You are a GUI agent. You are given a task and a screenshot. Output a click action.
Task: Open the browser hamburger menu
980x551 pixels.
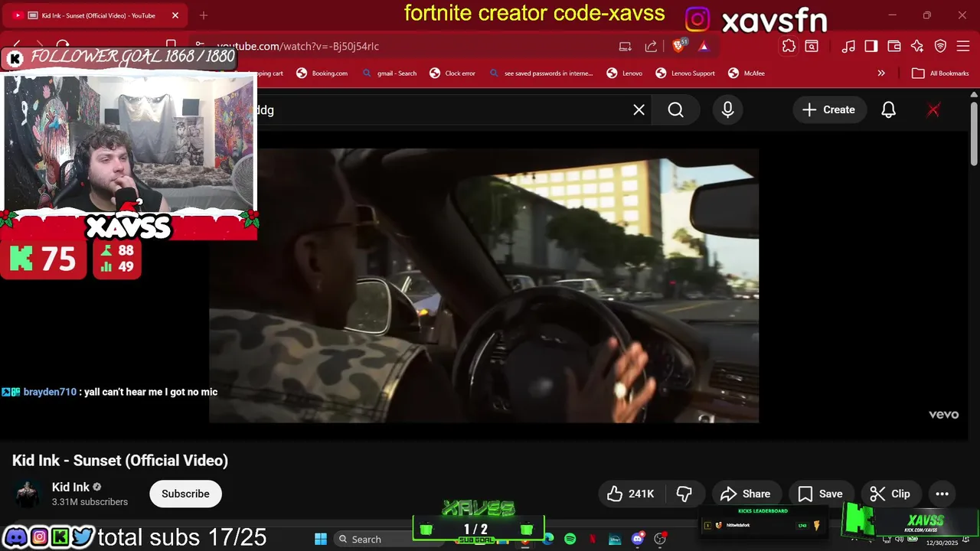point(964,46)
